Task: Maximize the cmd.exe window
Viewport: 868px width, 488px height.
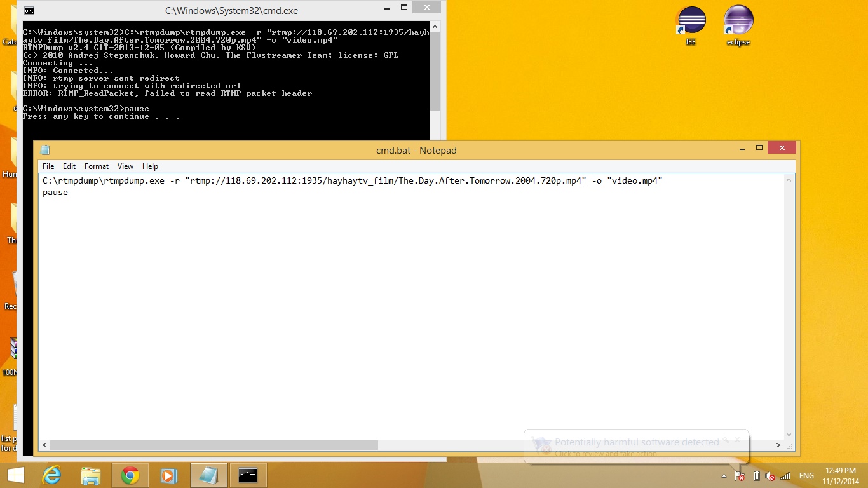Action: click(x=405, y=7)
